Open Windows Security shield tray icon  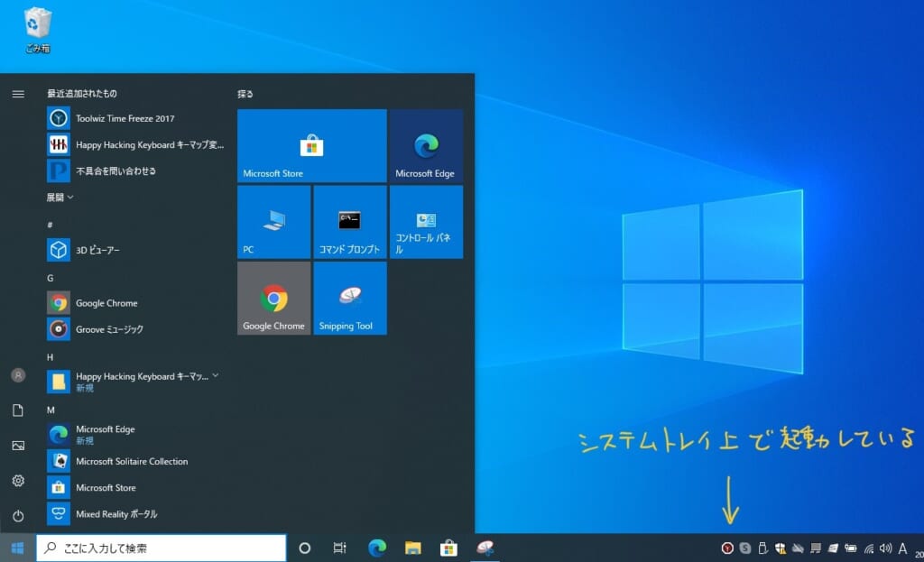click(x=781, y=548)
